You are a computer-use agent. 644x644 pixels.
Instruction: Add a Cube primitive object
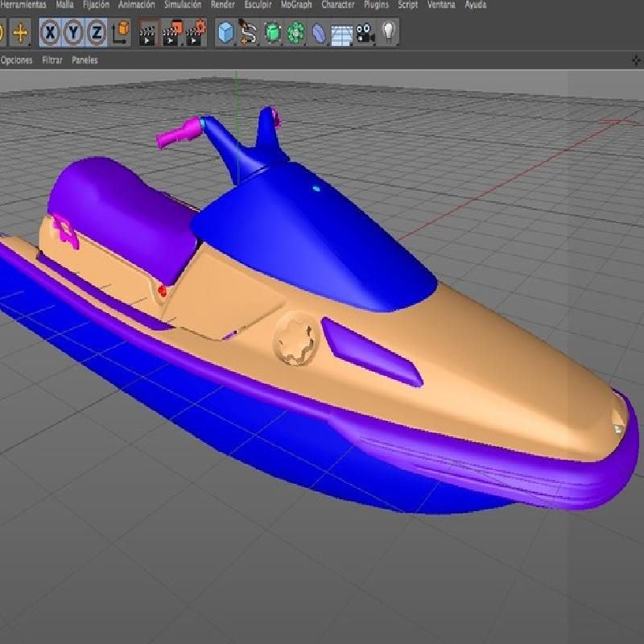click(x=226, y=33)
